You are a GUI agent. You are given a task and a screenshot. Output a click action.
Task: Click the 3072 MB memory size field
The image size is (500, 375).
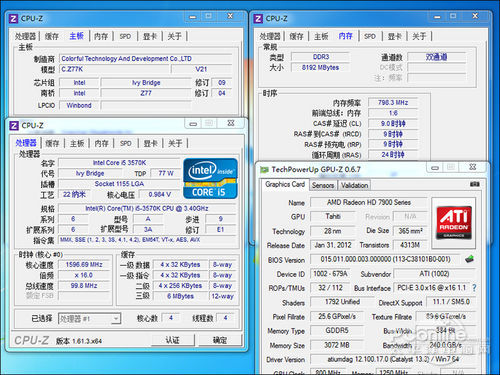337,345
